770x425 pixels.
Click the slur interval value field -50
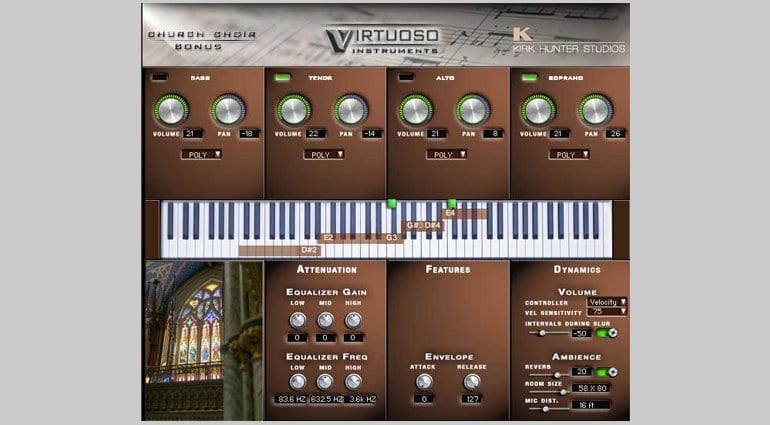(581, 333)
